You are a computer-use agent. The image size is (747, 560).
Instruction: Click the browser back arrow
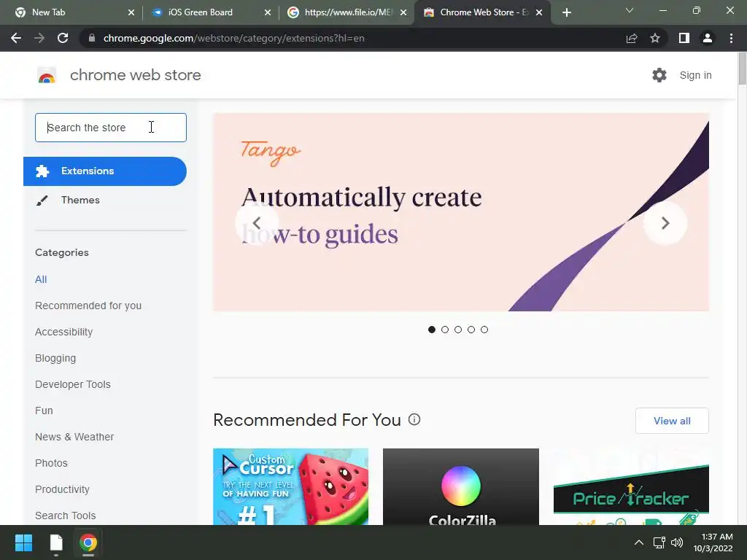(16, 38)
